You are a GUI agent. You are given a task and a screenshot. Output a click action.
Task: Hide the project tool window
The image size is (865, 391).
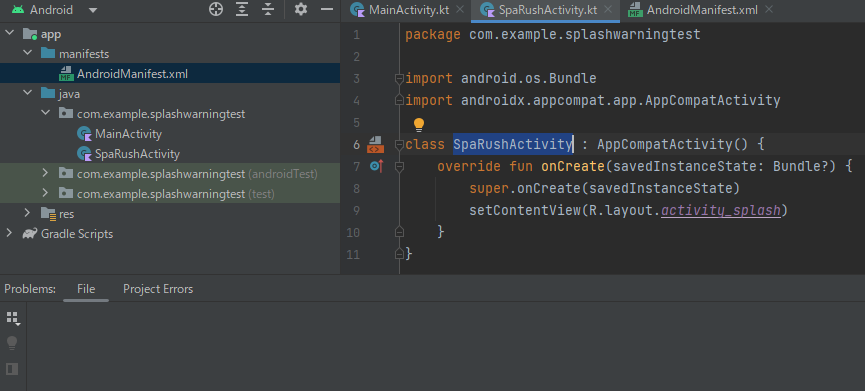pos(327,9)
